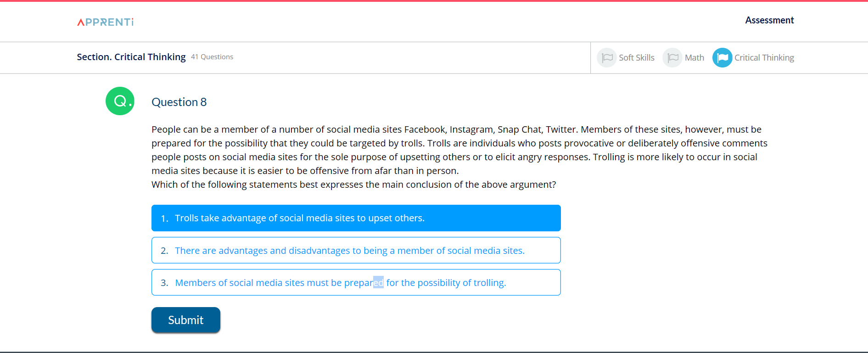Click the 'Section. Critical Thinking' title
The image size is (868, 353).
coord(131,57)
